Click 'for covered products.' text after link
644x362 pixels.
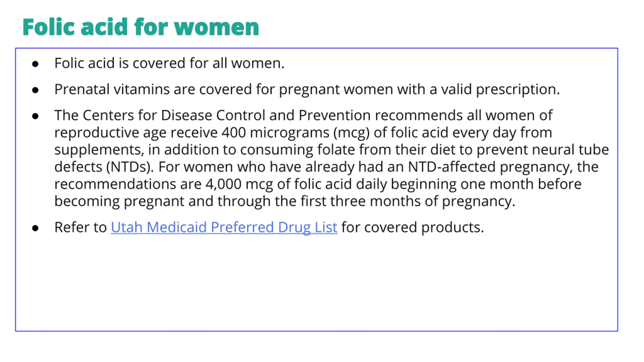tap(413, 227)
